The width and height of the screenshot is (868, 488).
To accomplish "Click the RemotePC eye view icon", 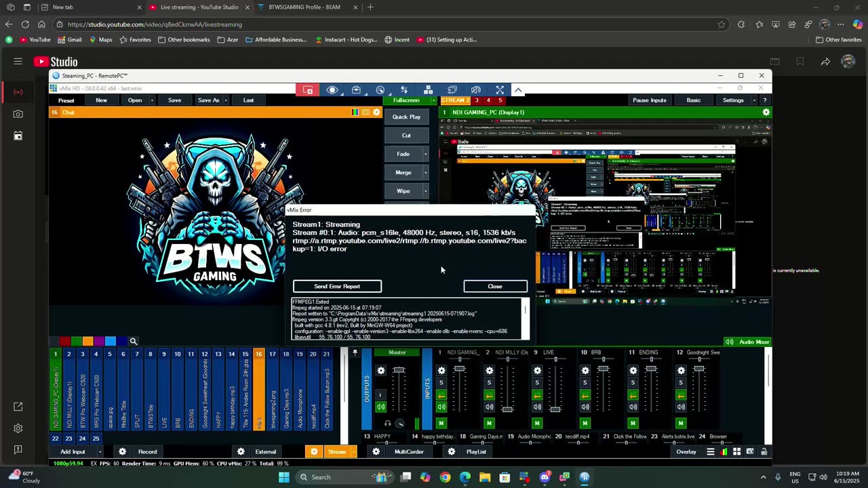I will click(x=332, y=89).
